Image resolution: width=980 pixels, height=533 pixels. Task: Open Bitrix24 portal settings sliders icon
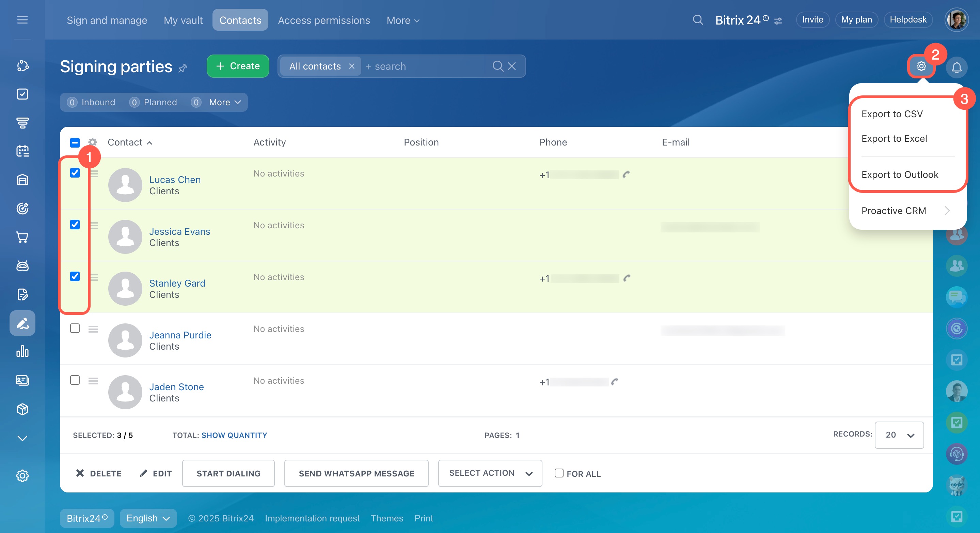778,20
